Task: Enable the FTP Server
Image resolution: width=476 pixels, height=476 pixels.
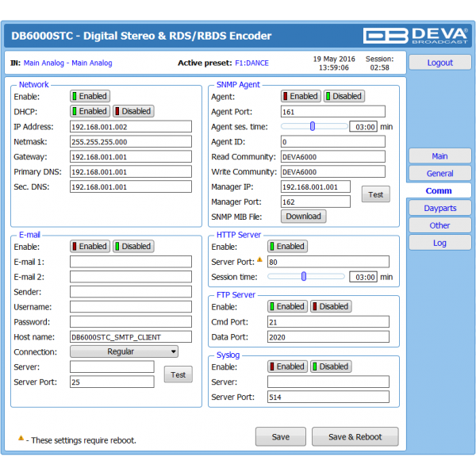Action: pyautogui.click(x=287, y=306)
